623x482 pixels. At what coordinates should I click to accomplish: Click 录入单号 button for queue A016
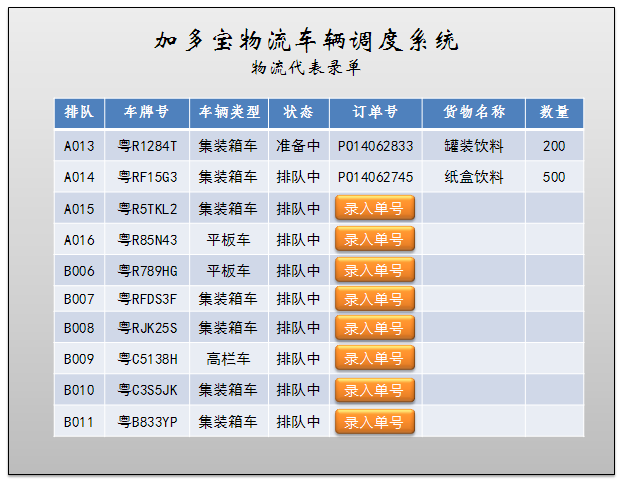point(375,239)
